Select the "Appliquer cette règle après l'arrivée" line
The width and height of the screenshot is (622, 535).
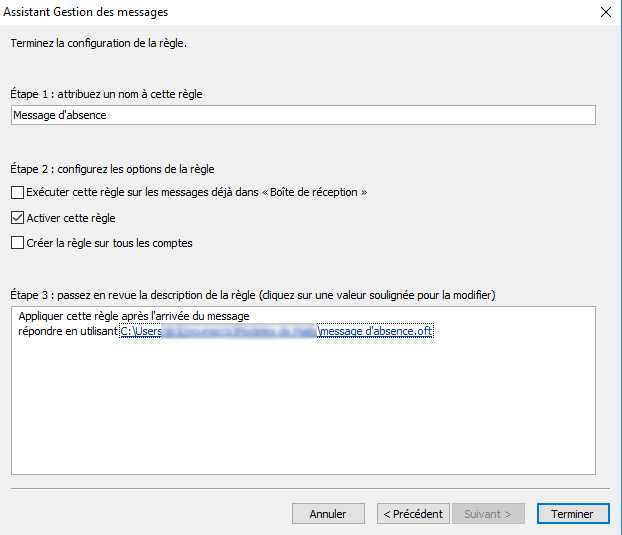133,316
